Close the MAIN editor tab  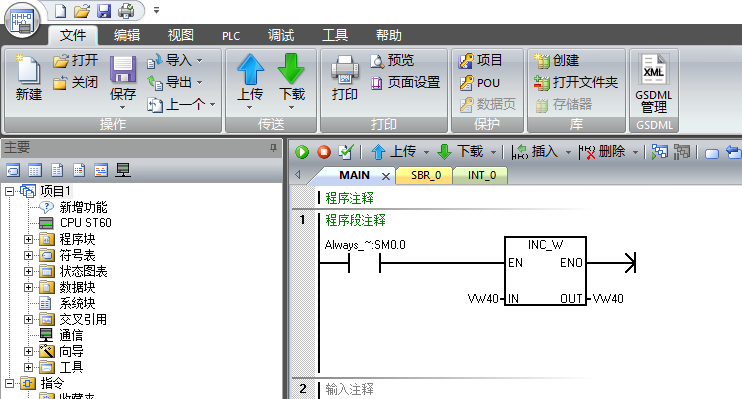[386, 176]
